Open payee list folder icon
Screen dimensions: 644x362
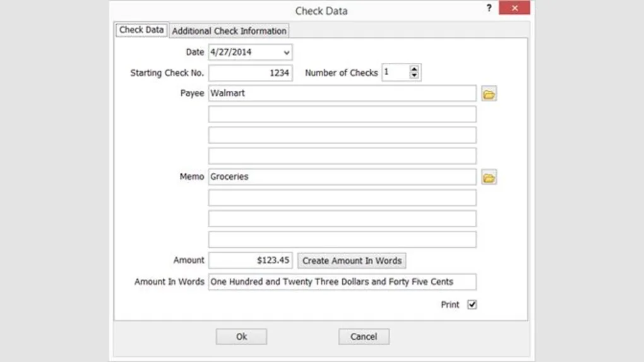tap(489, 94)
